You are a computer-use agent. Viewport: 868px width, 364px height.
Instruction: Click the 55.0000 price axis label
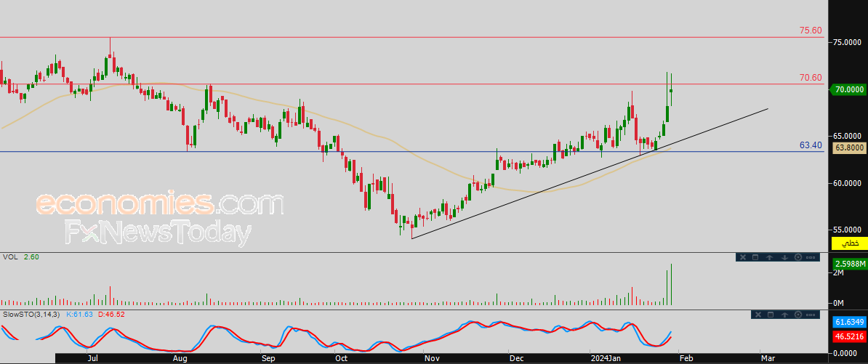847,230
